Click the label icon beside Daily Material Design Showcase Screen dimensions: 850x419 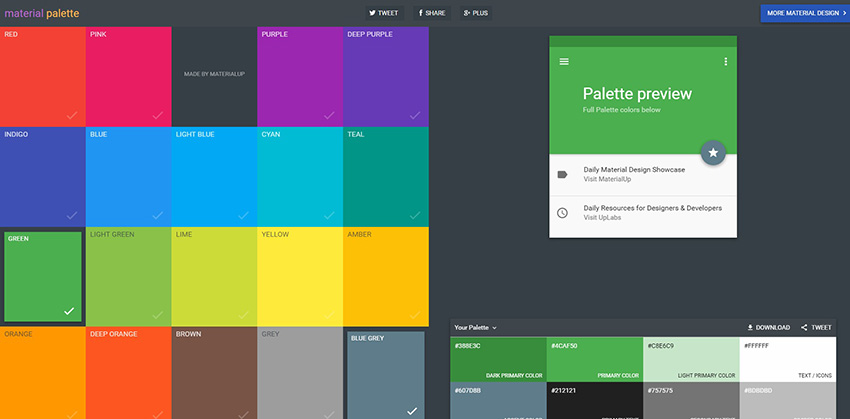563,174
